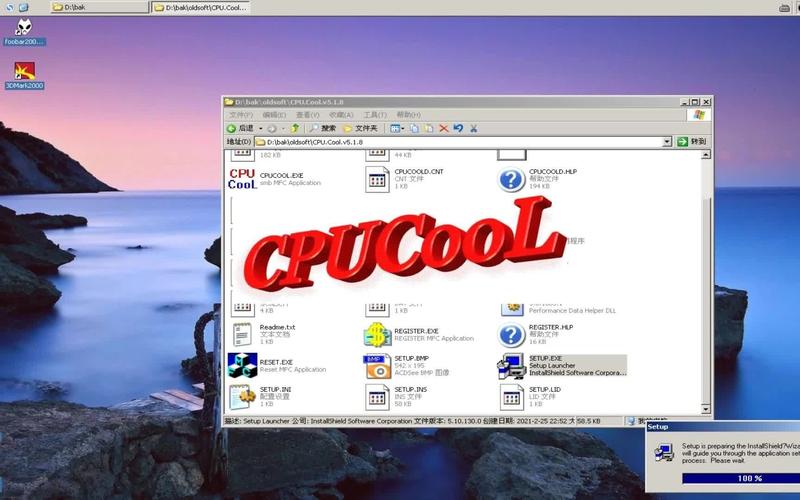This screenshot has width=800, height=500.
Task: Click the blue Undo arrow toolbar icon
Action: [458, 129]
